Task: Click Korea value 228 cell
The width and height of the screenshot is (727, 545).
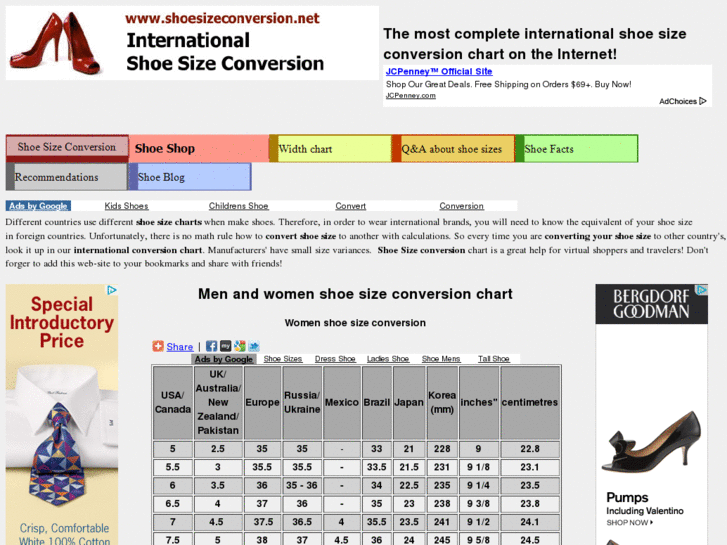Action: pos(442,449)
